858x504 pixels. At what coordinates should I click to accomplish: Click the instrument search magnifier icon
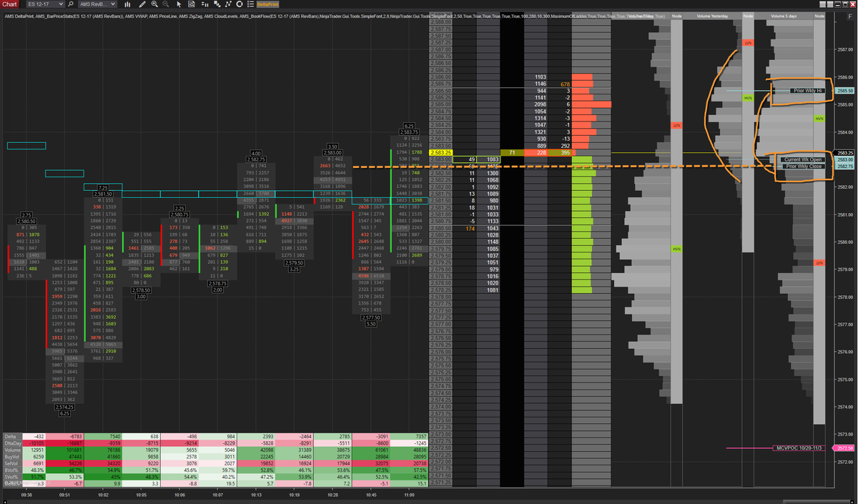click(x=71, y=4)
